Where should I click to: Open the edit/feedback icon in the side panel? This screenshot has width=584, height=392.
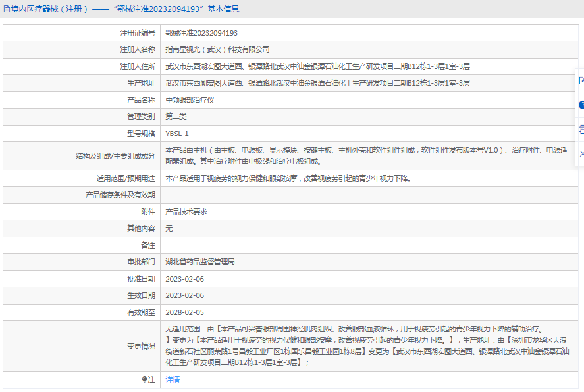click(582, 80)
